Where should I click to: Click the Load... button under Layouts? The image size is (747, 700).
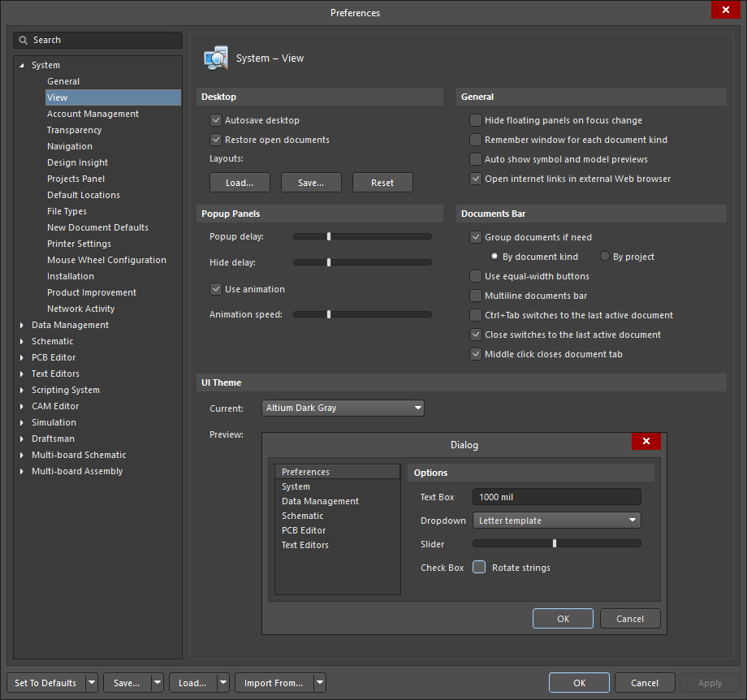point(240,183)
